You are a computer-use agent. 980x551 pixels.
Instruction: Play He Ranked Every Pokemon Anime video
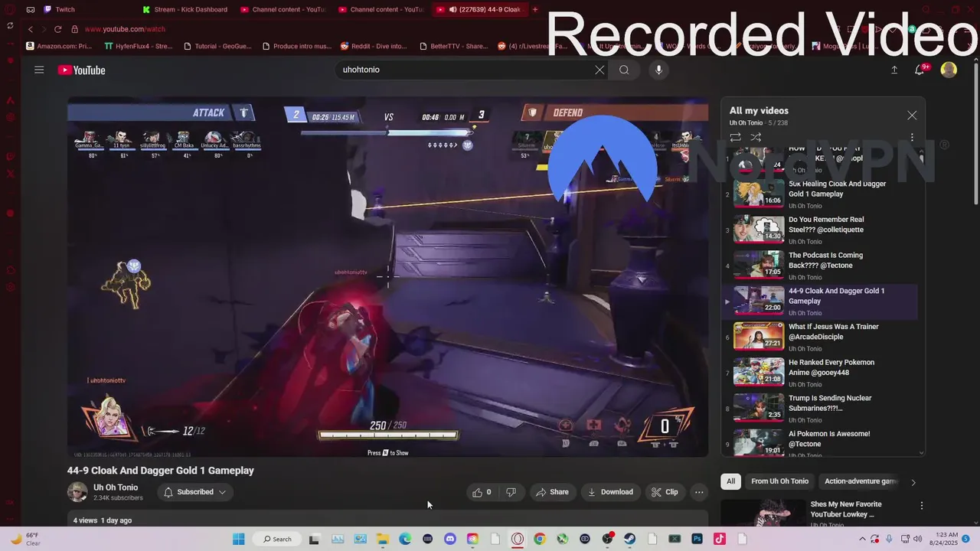click(x=820, y=373)
